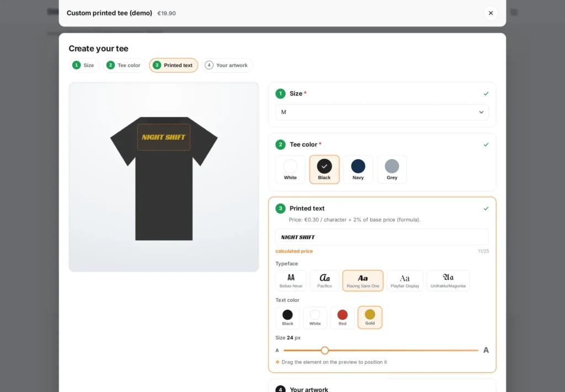Pick Black text color
This screenshot has height=392, width=565.
pyautogui.click(x=287, y=318)
